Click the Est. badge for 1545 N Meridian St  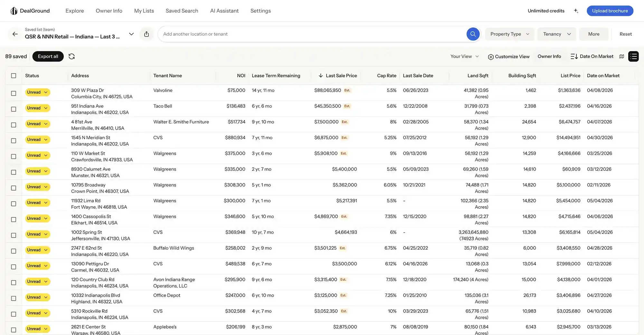(345, 138)
